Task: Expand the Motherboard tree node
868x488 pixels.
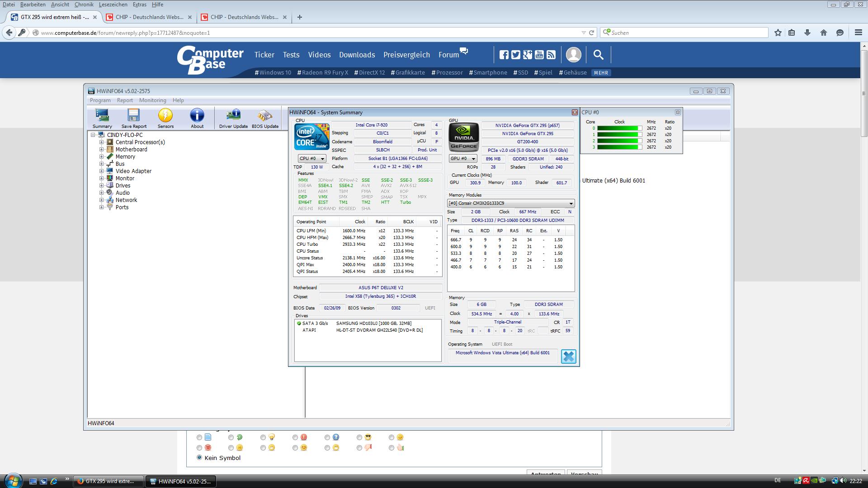Action: (x=102, y=150)
